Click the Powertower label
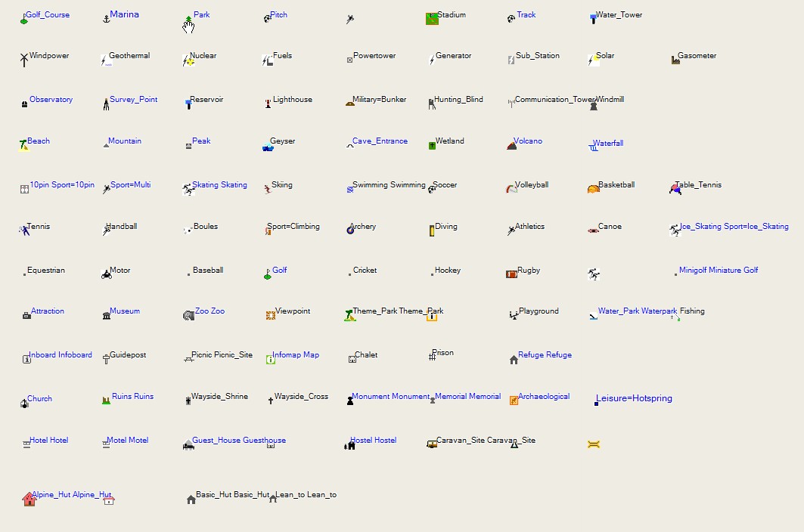Viewport: 804px width, 532px height. point(374,56)
